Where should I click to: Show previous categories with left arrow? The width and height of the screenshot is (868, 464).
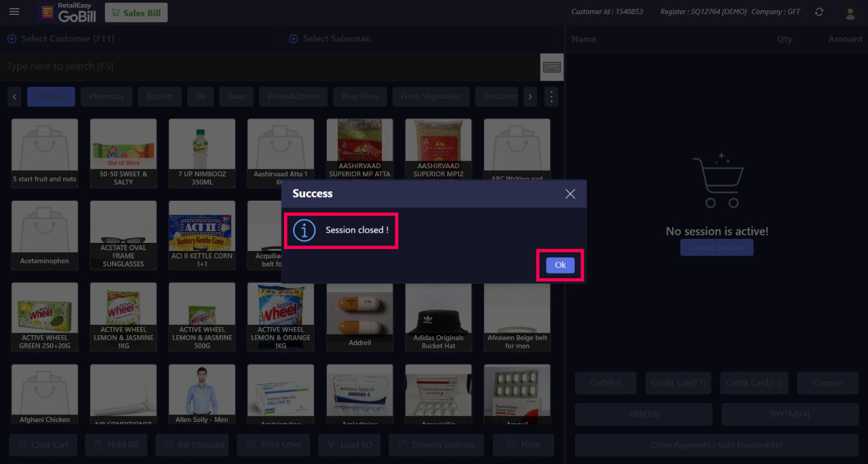(x=14, y=96)
